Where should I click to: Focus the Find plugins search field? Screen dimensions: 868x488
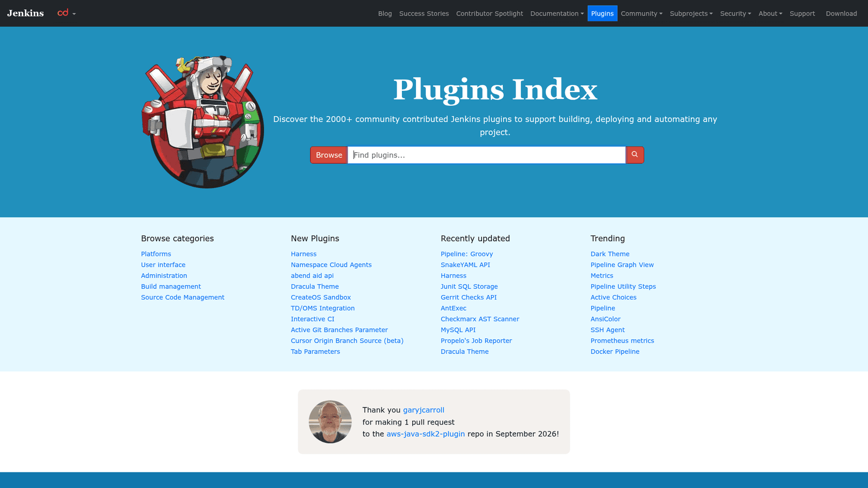486,155
